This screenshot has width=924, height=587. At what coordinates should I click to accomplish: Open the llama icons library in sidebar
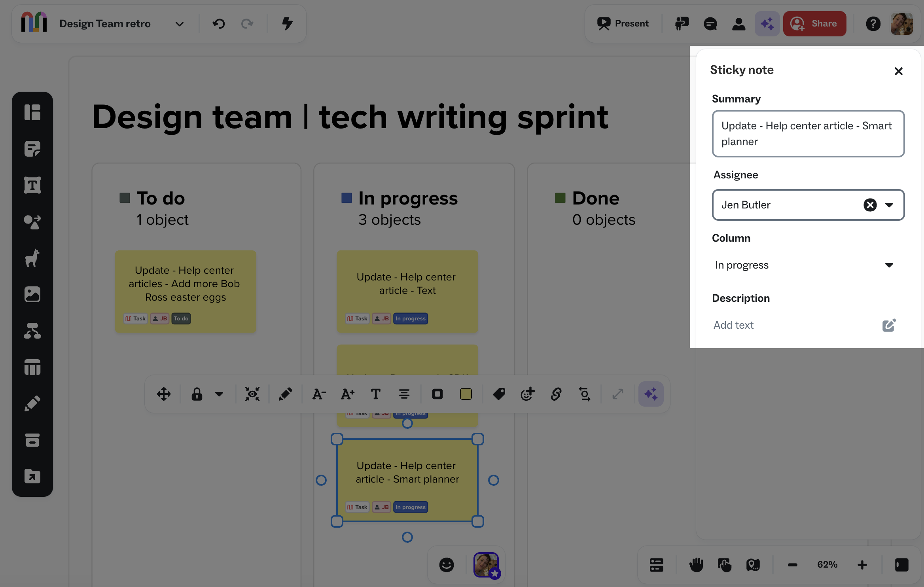pyautogui.click(x=32, y=258)
